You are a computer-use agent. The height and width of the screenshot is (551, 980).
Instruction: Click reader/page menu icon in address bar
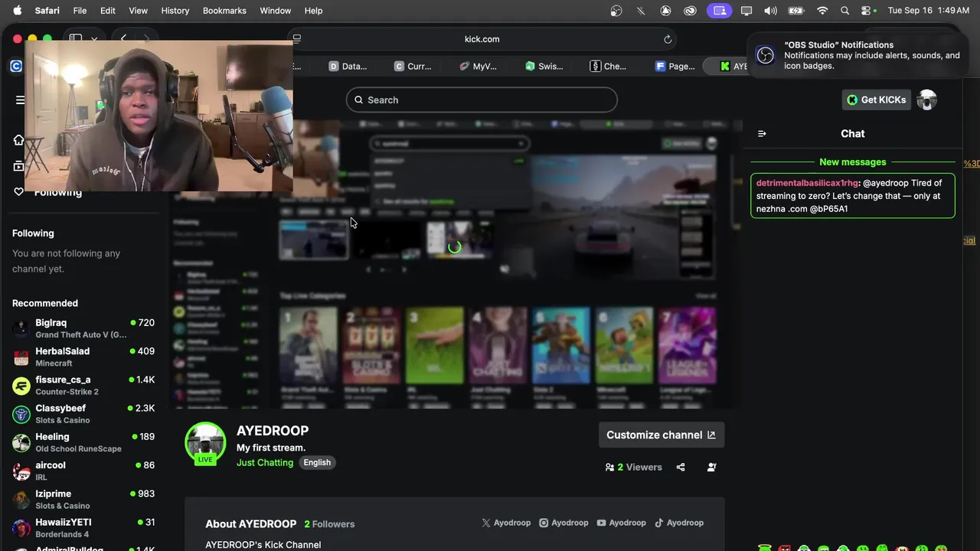coord(297,39)
